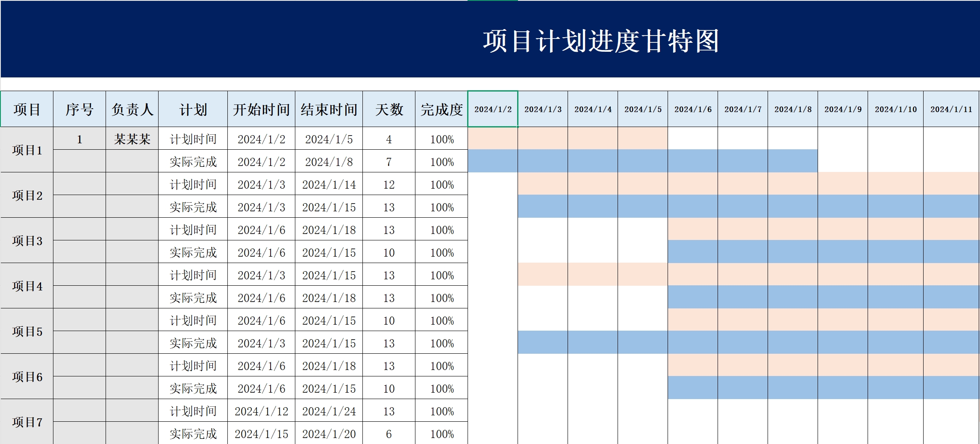Click the 项目5 row label
The image size is (980, 444).
tap(27, 331)
